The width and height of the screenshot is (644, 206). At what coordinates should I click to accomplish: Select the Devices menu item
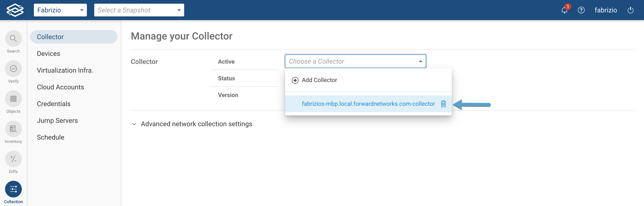click(x=48, y=54)
